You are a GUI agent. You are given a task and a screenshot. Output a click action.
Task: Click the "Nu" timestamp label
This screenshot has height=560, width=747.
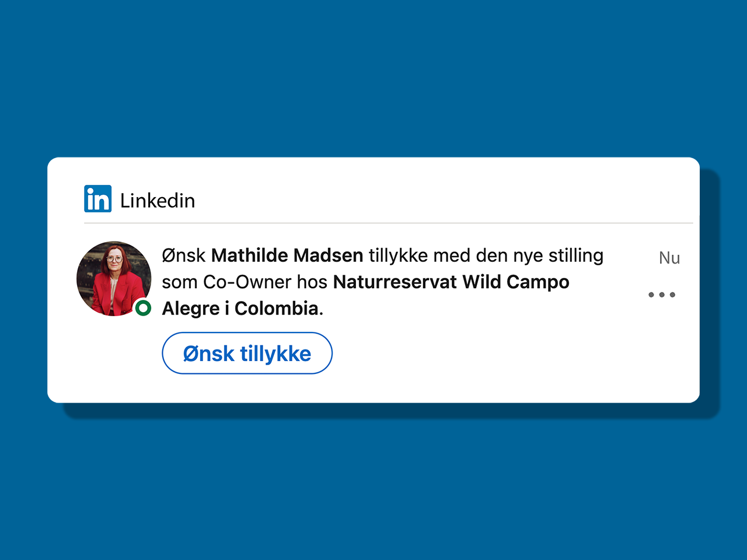coord(669,258)
